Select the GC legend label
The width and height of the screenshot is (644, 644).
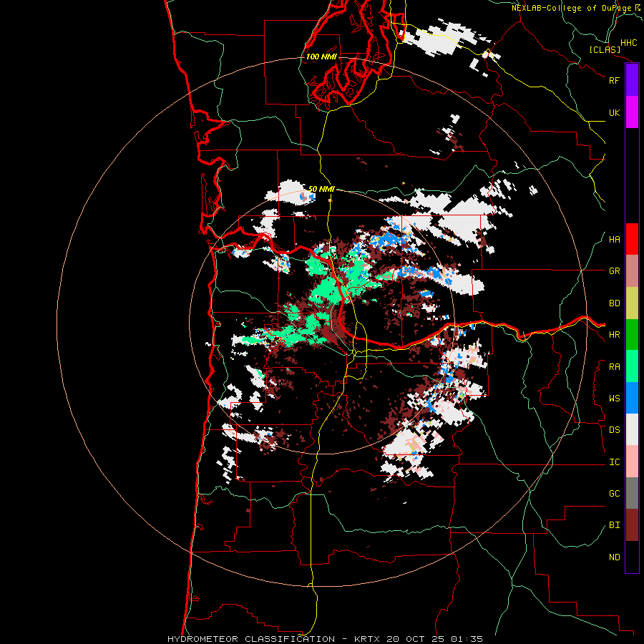coord(614,494)
